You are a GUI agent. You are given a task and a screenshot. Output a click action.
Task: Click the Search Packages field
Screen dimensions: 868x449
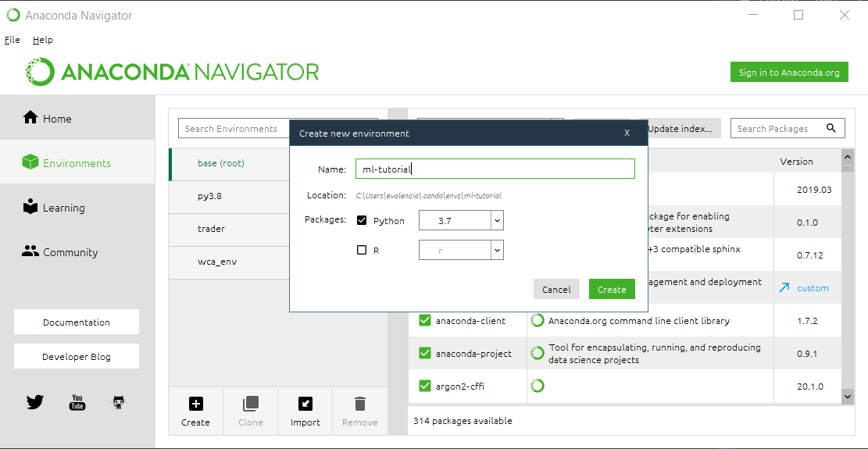pyautogui.click(x=788, y=128)
